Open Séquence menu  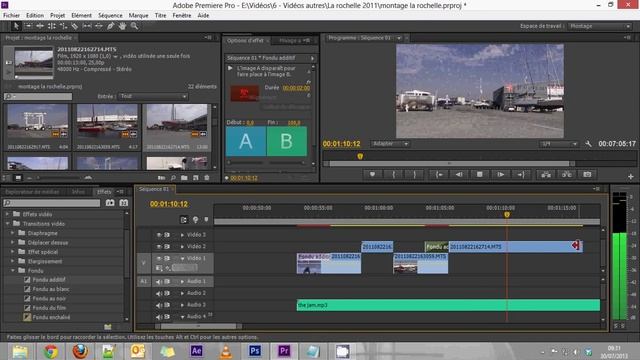(x=110, y=16)
